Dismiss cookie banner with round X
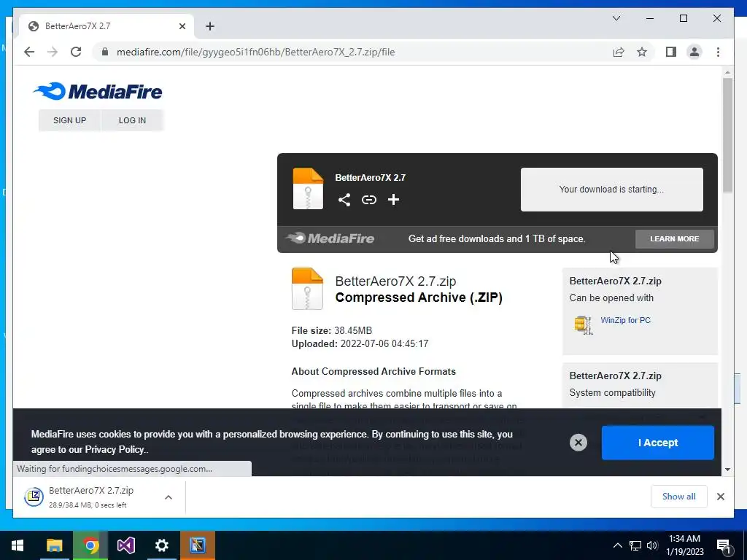747x560 pixels. tap(578, 443)
